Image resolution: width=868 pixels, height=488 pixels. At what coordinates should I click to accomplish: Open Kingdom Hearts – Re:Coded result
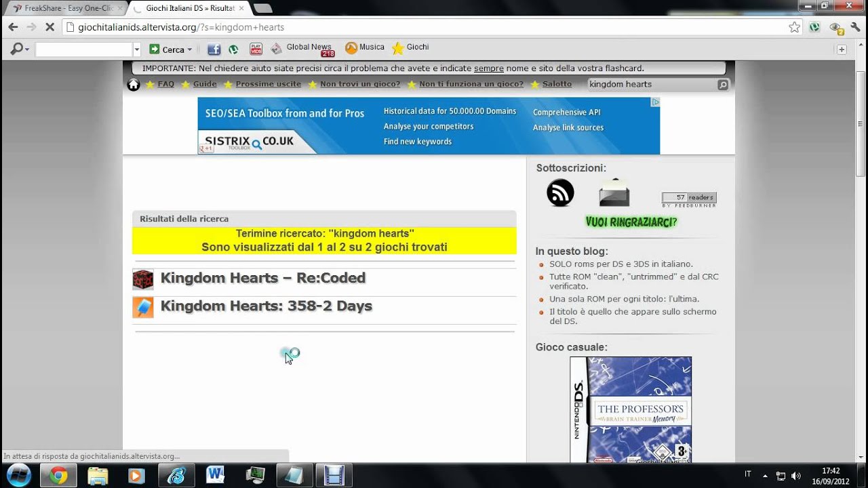click(x=263, y=279)
